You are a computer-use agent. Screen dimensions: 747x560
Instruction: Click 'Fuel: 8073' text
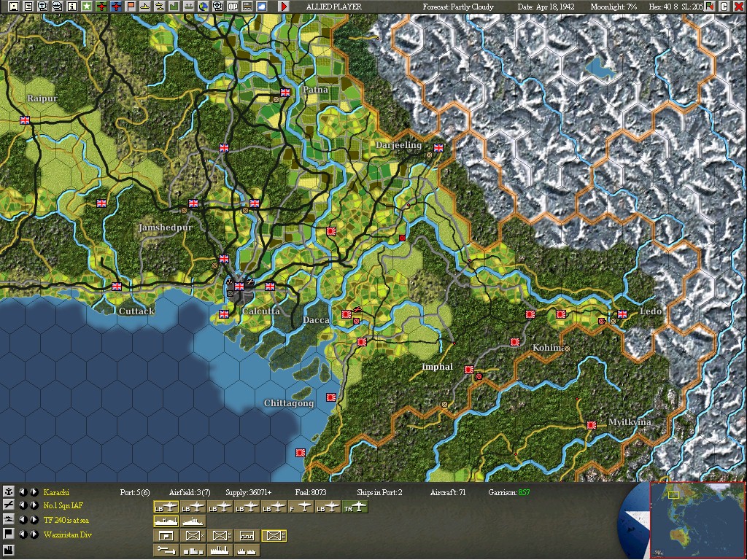311,492
